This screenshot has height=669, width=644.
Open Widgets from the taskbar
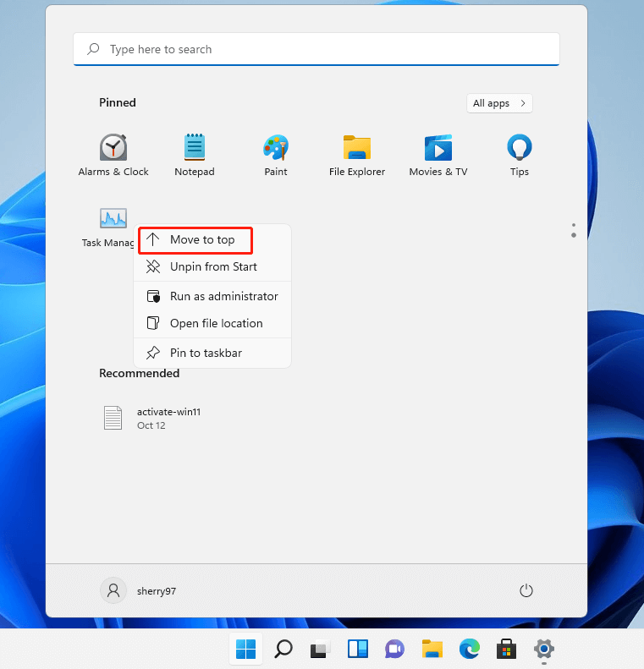click(x=357, y=649)
